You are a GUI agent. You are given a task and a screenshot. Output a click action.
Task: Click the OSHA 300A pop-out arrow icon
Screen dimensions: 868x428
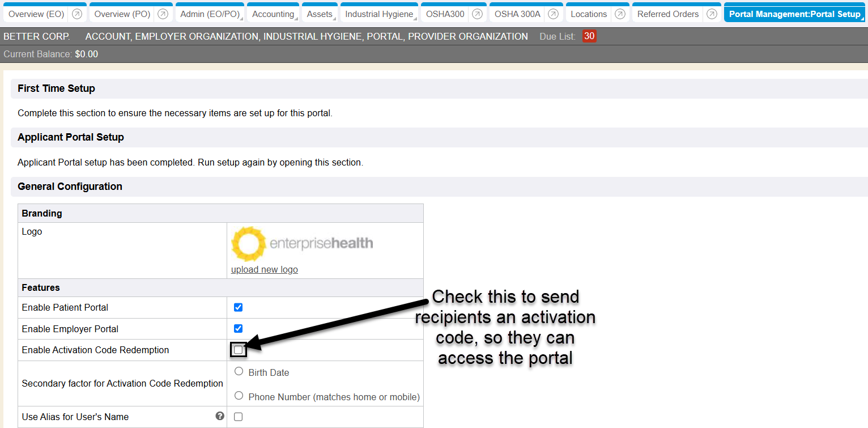[553, 14]
